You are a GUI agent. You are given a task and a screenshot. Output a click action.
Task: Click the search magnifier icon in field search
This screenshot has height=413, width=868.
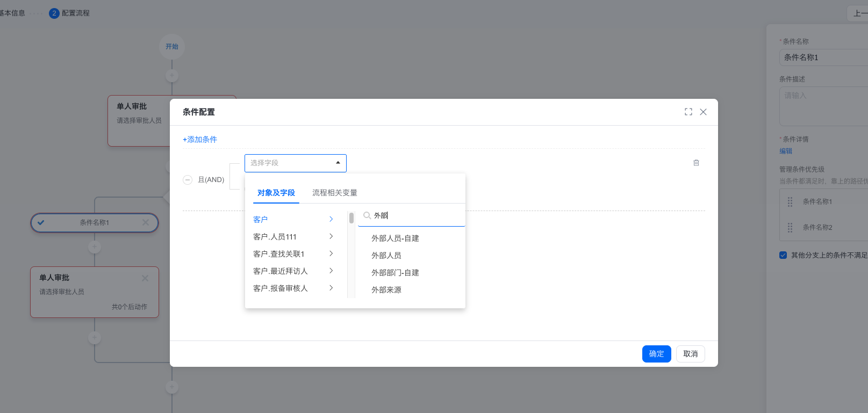367,215
